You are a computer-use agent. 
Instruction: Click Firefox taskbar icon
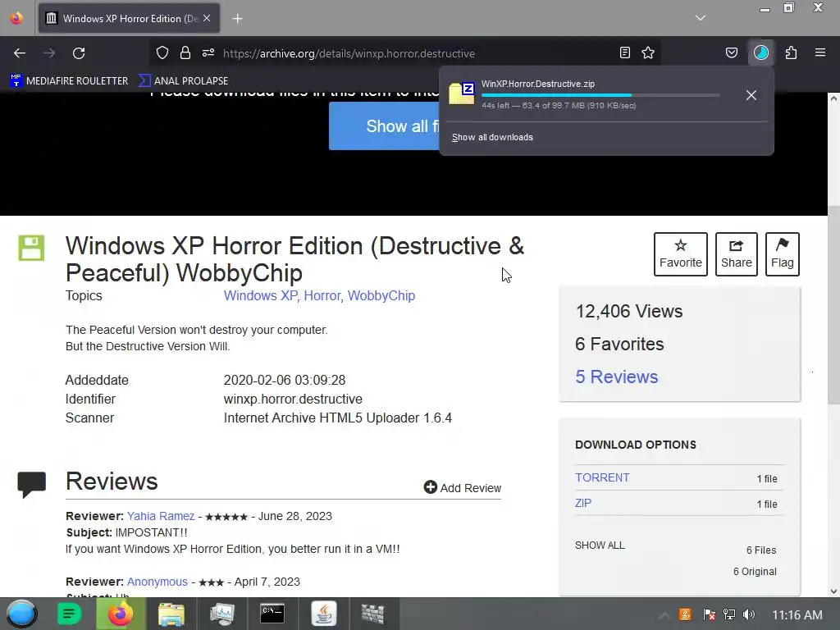pos(121,614)
